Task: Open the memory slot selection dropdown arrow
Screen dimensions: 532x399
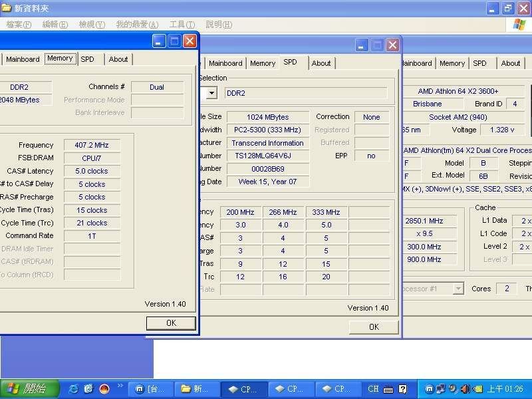Action: 211,92
